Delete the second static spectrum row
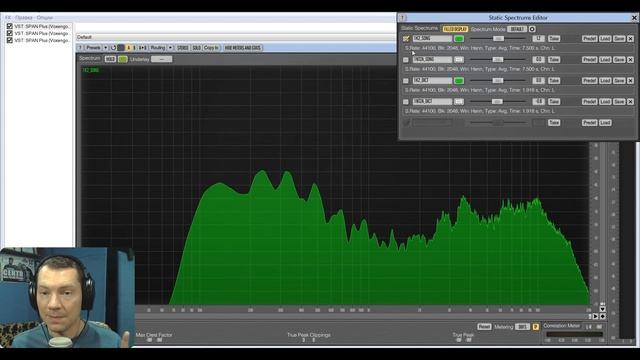Image resolution: width=640 pixels, height=360 pixels. click(x=630, y=60)
